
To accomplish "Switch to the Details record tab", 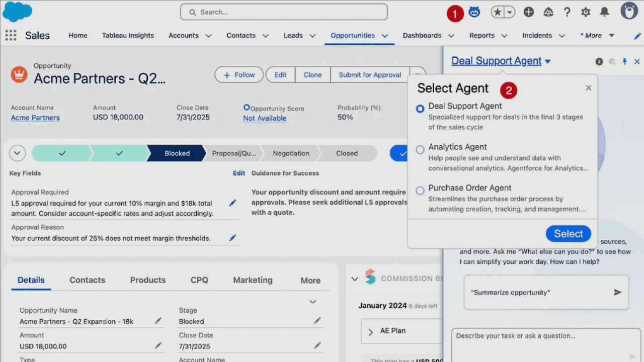I will click(31, 280).
